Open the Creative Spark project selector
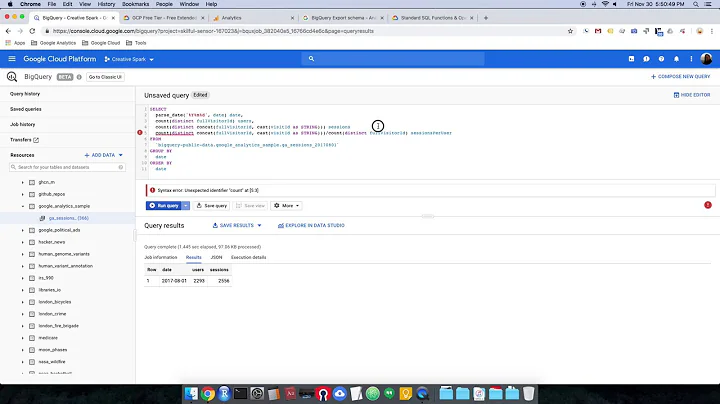Image resolution: width=720 pixels, height=404 pixels. click(129, 59)
